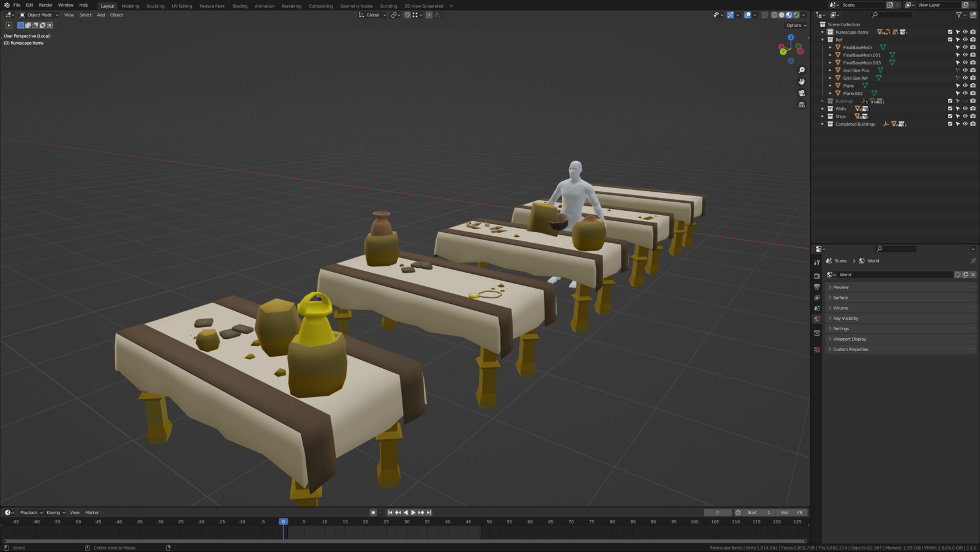Screen dimensions: 980x552
Task: Uncheck Ref collection exclude checkbox
Action: tap(950, 40)
